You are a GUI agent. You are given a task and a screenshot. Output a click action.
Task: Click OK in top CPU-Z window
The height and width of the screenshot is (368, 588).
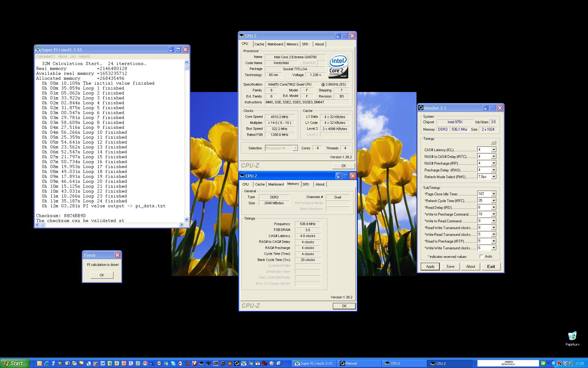[x=344, y=166]
